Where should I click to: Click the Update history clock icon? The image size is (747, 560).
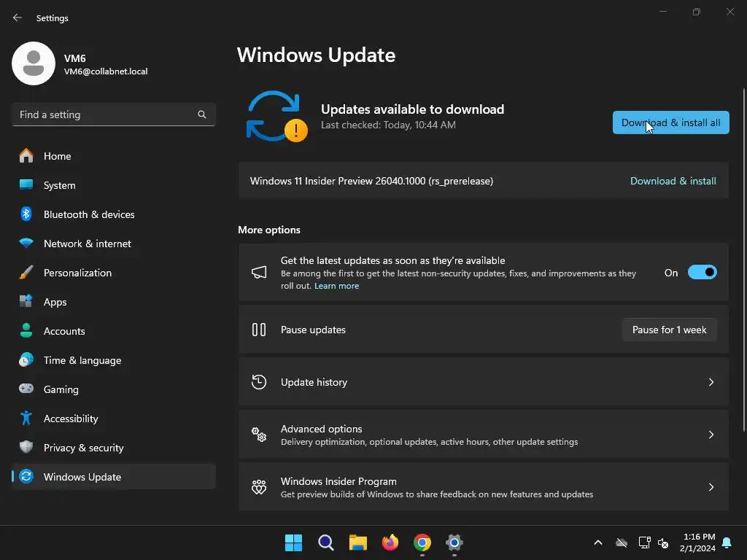259,382
